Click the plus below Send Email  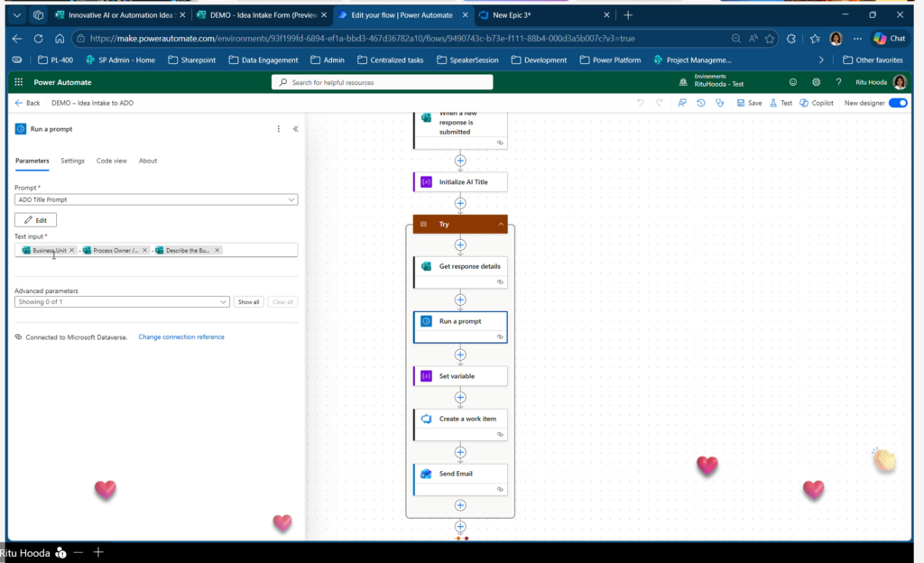pos(460,505)
